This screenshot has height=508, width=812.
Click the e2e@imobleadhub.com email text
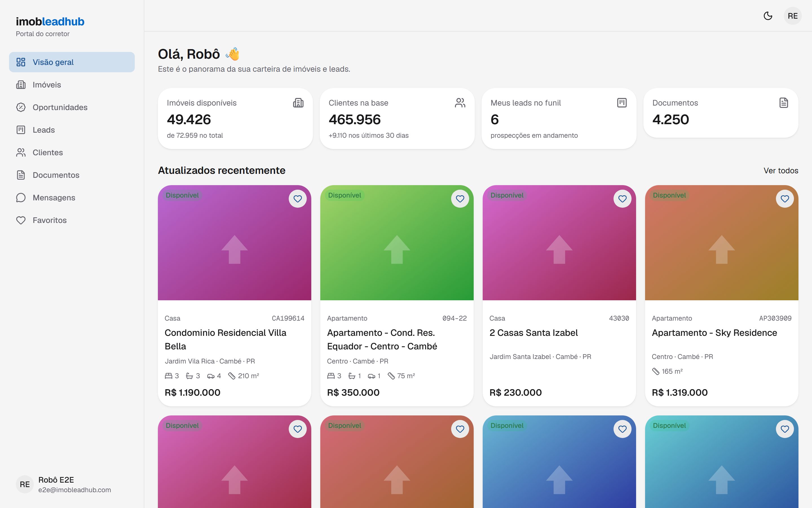(74, 490)
